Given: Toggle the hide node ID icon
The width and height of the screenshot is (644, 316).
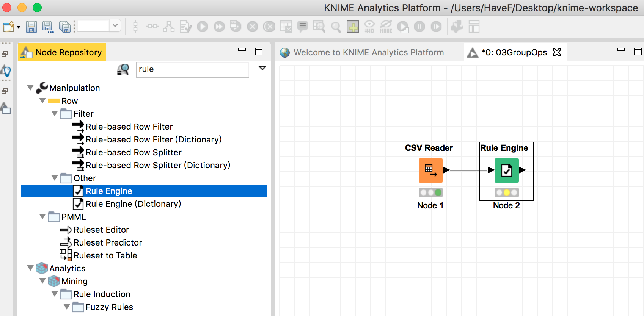Looking at the screenshot, I should 369,27.
